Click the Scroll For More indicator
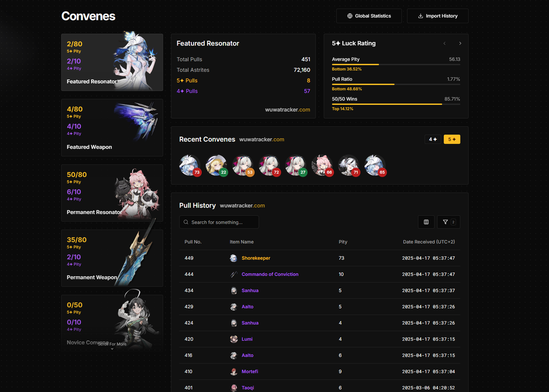This screenshot has height=392, width=549. (112, 346)
